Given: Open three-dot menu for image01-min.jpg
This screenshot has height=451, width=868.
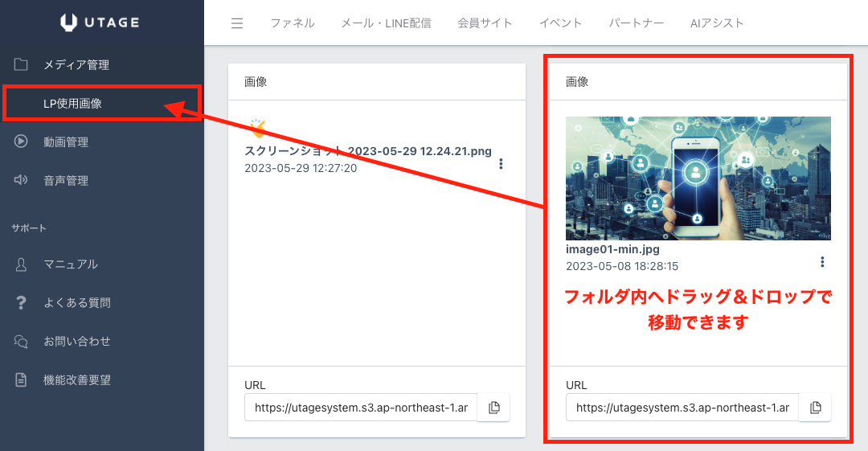Looking at the screenshot, I should coord(821,262).
